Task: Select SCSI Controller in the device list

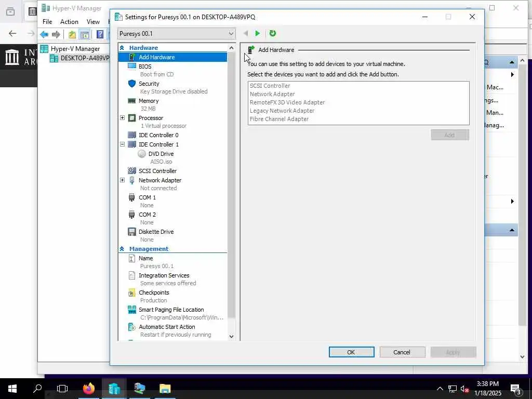Action: pos(270,86)
